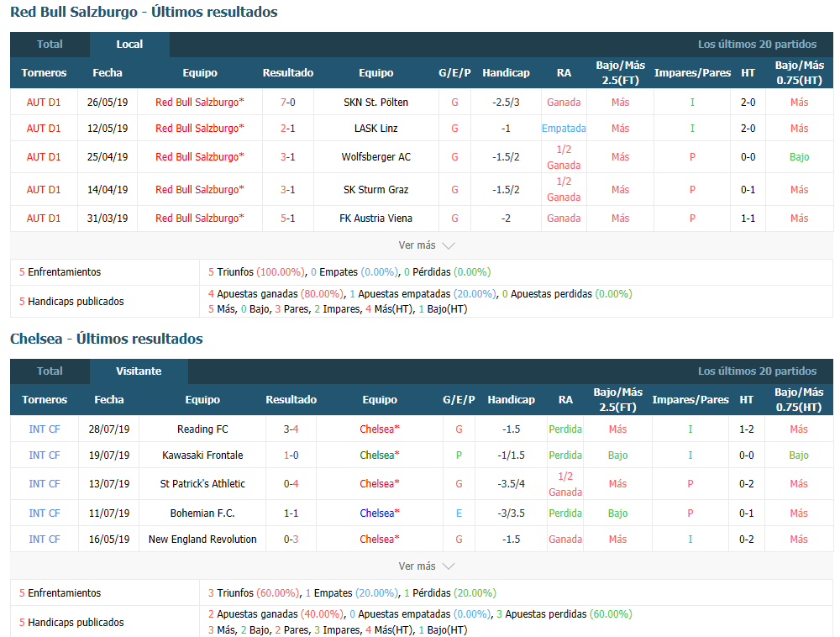Click 3 Apuestas perdidas (60.00%) text
The width and height of the screenshot is (840, 637).
564,614
